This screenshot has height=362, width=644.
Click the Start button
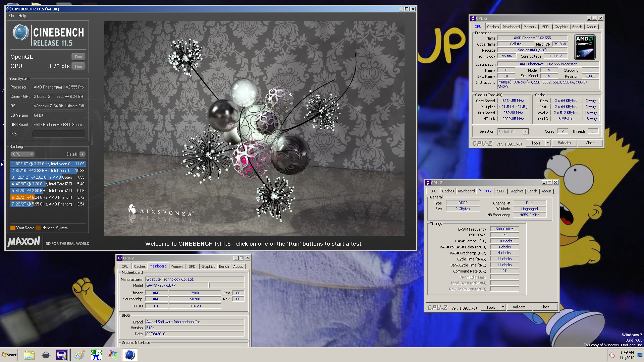click(x=9, y=355)
